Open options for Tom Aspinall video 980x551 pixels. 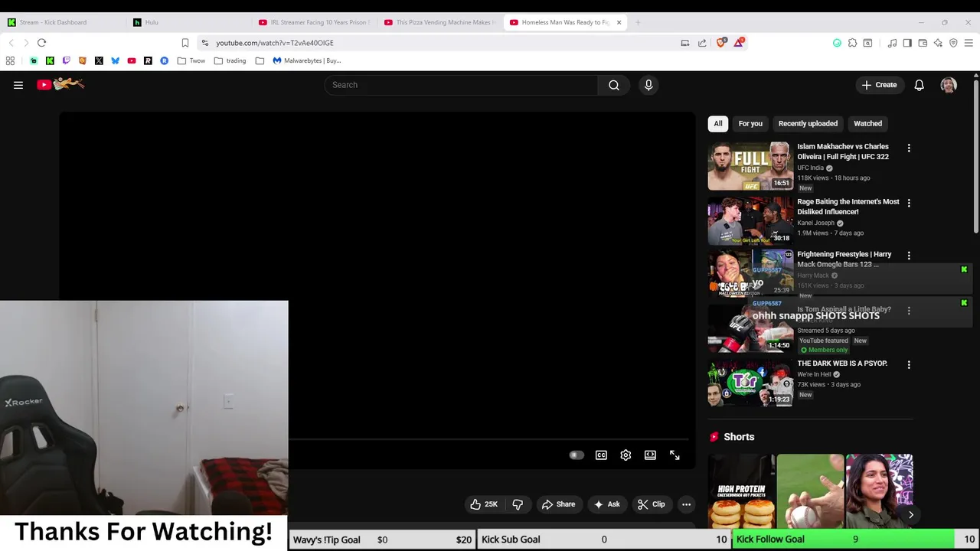point(909,310)
